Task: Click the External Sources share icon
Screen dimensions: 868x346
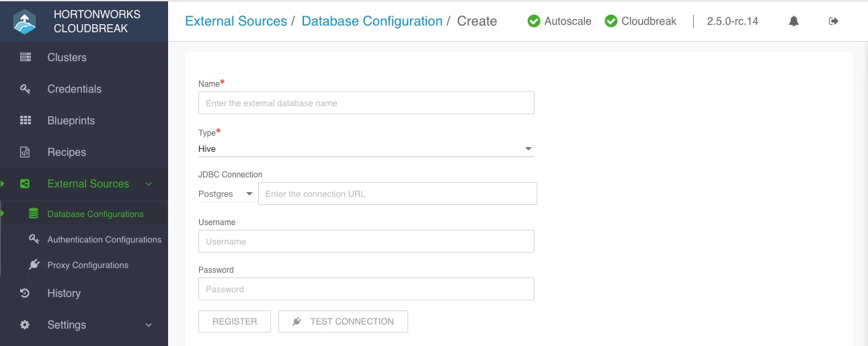Action: [25, 183]
